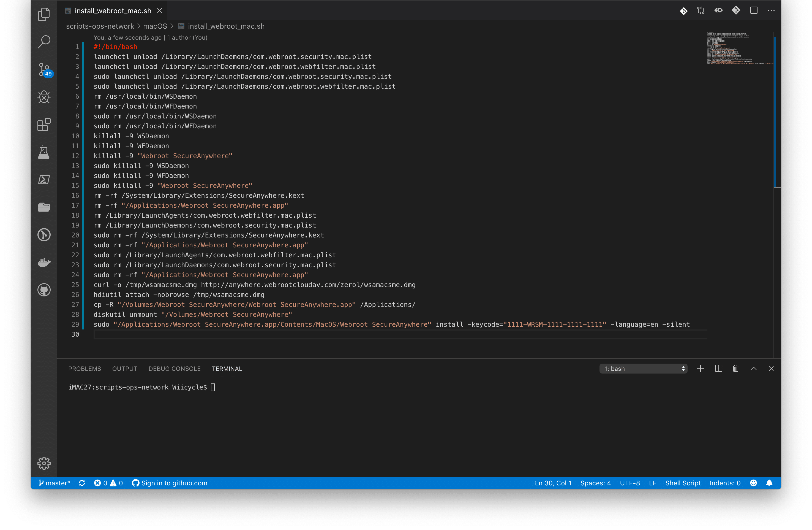This screenshot has width=812, height=530.
Task: Click inside the terminal prompt line
Action: point(141,387)
